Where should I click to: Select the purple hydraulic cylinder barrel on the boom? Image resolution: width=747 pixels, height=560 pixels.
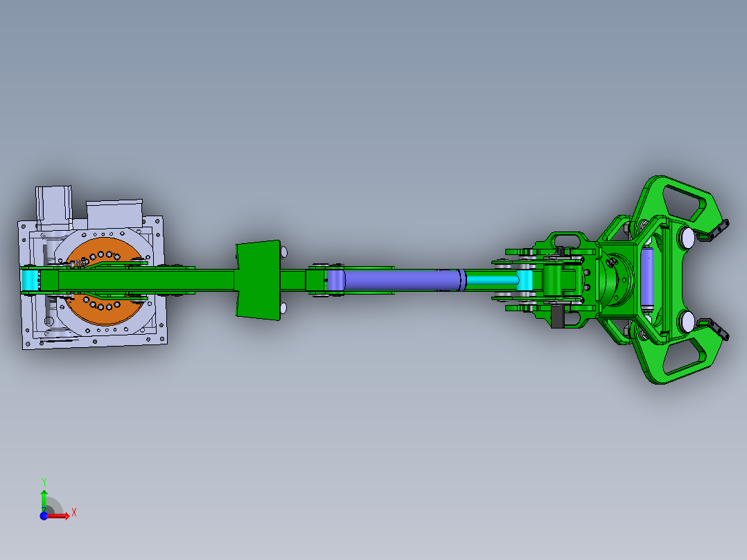396,280
